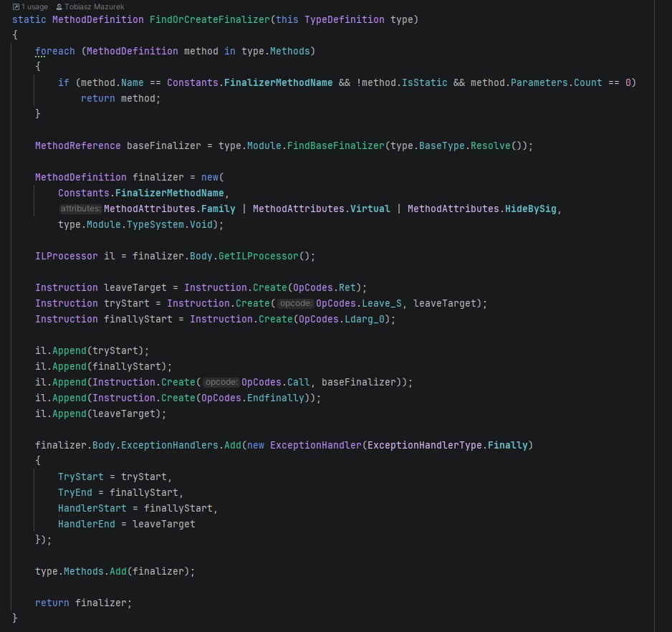Click the TryStart property initializer
The height and width of the screenshot is (632, 672).
pyautogui.click(x=80, y=477)
